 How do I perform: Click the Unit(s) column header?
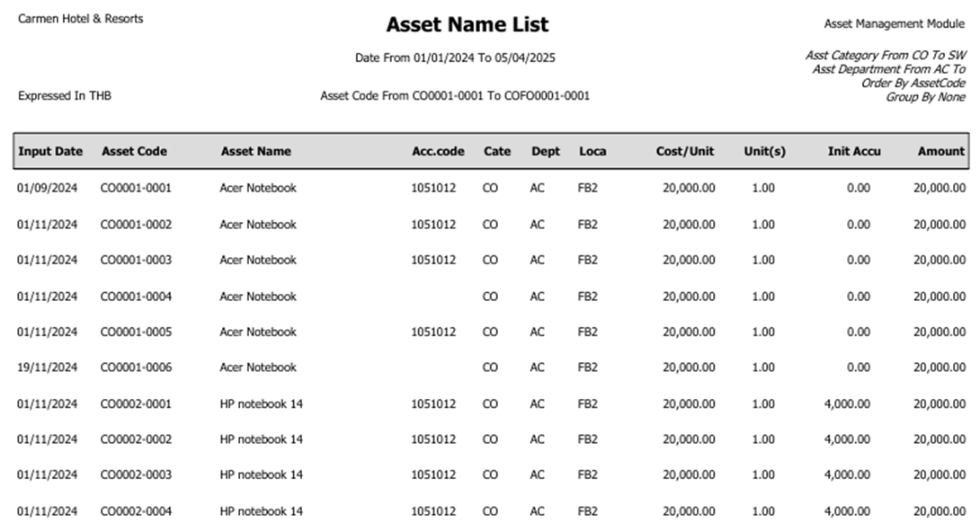(x=764, y=152)
